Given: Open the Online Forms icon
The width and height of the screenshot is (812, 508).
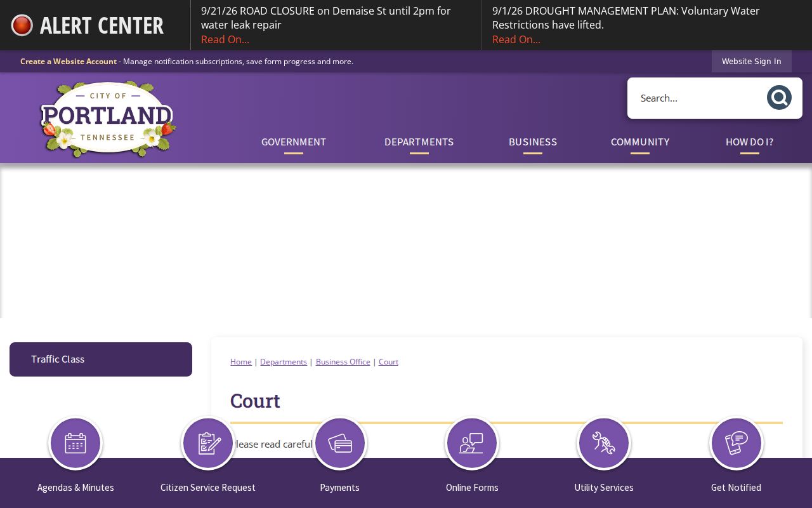Looking at the screenshot, I should [x=472, y=443].
